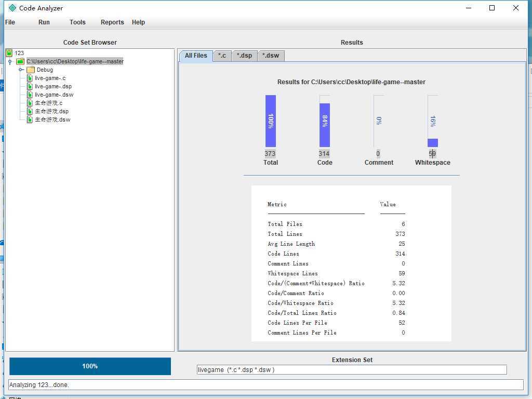This screenshot has height=399, width=532.
Task: Select 生命游戏.c in the tree
Action: [49, 103]
